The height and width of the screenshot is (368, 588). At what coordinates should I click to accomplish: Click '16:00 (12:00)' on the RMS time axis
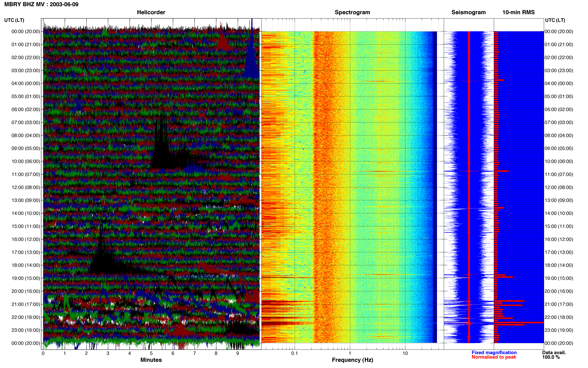point(559,239)
